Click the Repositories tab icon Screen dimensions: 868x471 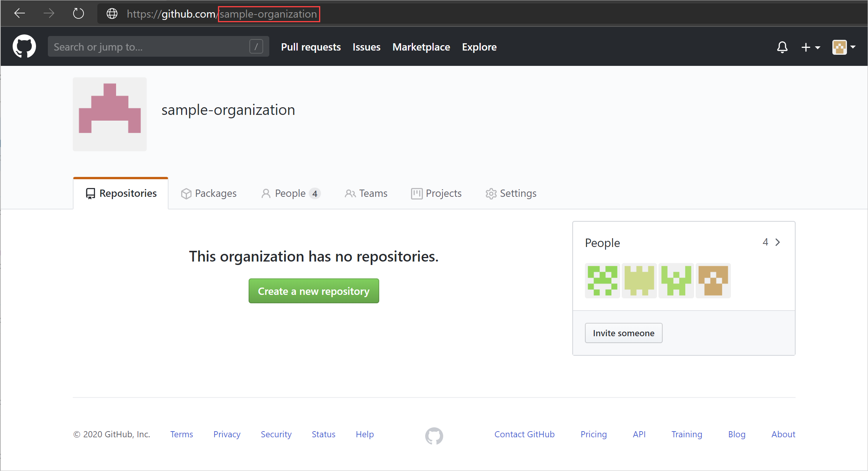(90, 193)
